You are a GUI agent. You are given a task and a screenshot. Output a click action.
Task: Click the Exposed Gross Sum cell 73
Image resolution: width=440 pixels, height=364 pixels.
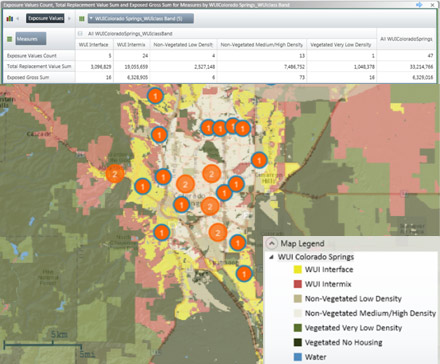click(262, 77)
